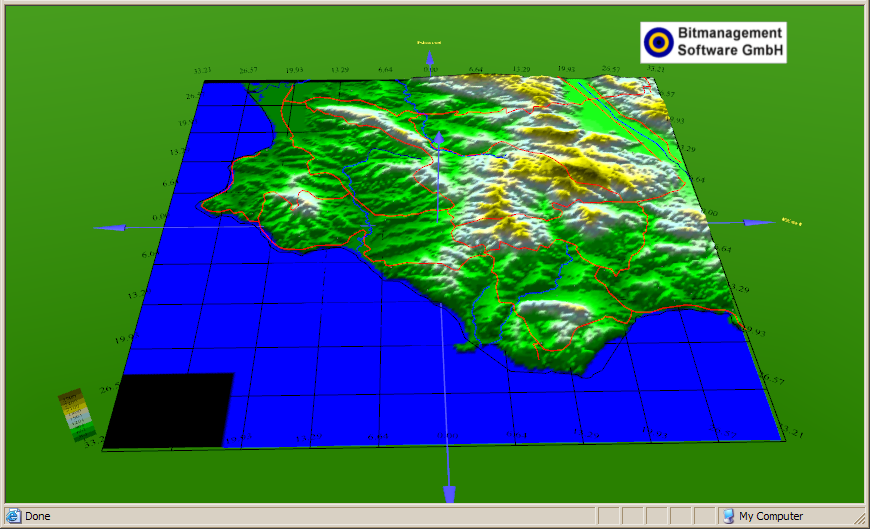Click the yellow label beside the east arrow
The height and width of the screenshot is (529, 870).
click(x=792, y=222)
